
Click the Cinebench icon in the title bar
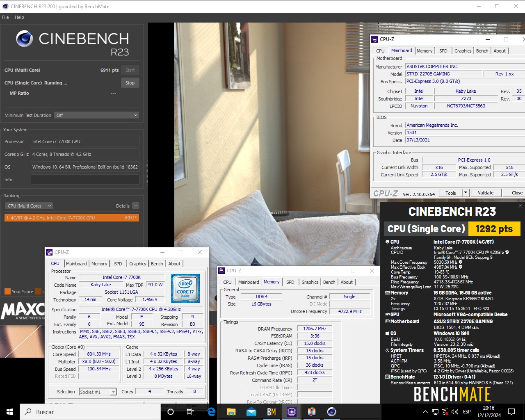tap(5, 6)
